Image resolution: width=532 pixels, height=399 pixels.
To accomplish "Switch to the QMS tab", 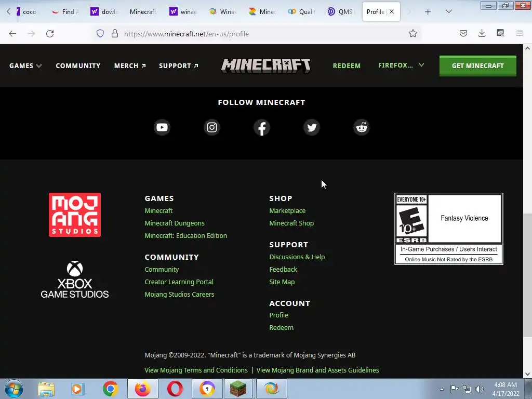I will pyautogui.click(x=340, y=12).
